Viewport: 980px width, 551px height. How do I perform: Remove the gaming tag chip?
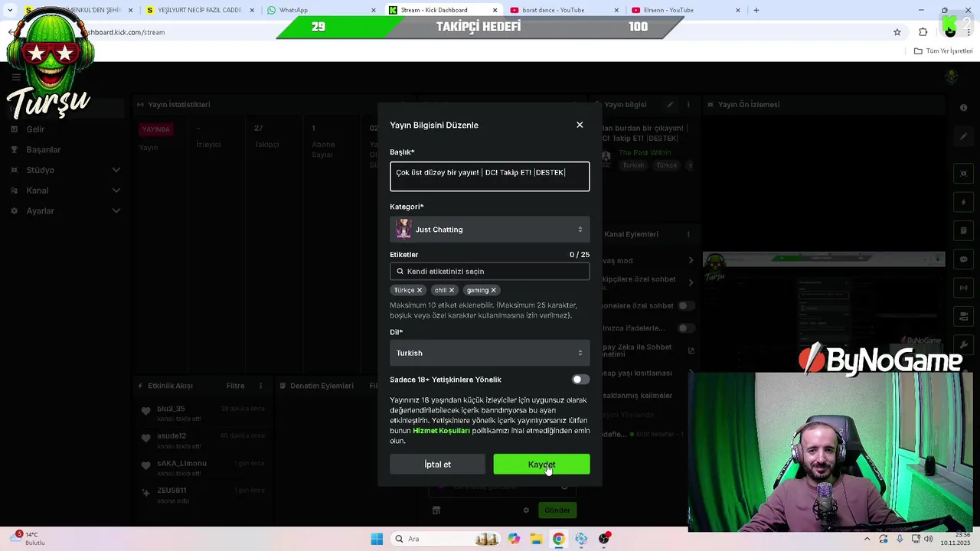pyautogui.click(x=494, y=290)
